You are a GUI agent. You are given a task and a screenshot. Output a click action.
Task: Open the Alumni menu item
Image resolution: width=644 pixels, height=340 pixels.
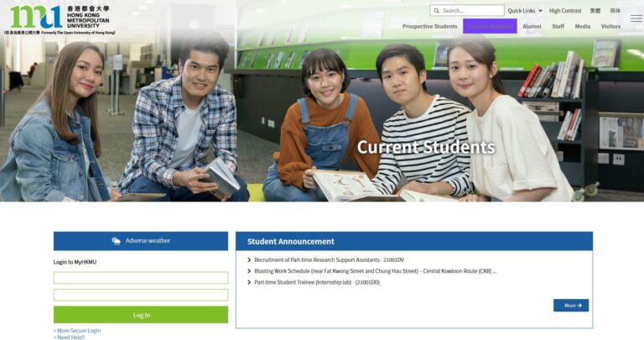(x=532, y=26)
